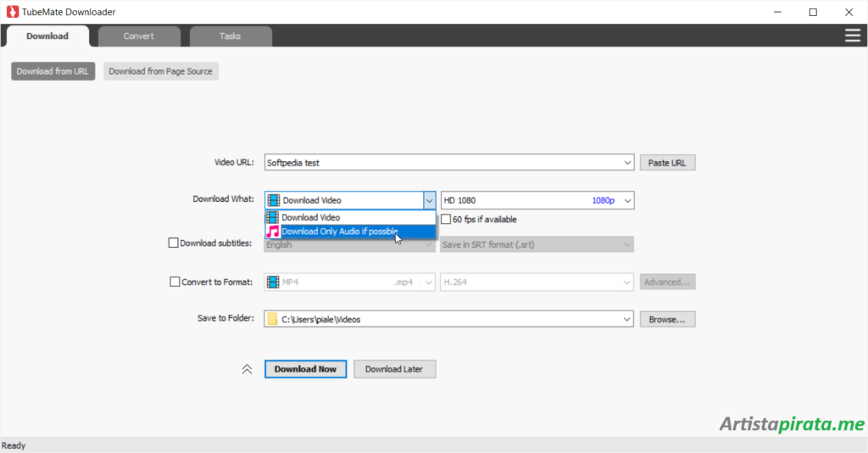Click Download Later
This screenshot has height=453, width=868.
(395, 369)
